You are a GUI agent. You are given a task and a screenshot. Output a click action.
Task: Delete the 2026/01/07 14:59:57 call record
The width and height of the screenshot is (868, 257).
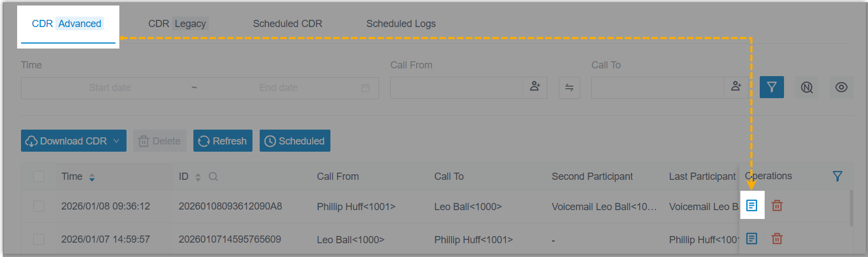pyautogui.click(x=777, y=239)
